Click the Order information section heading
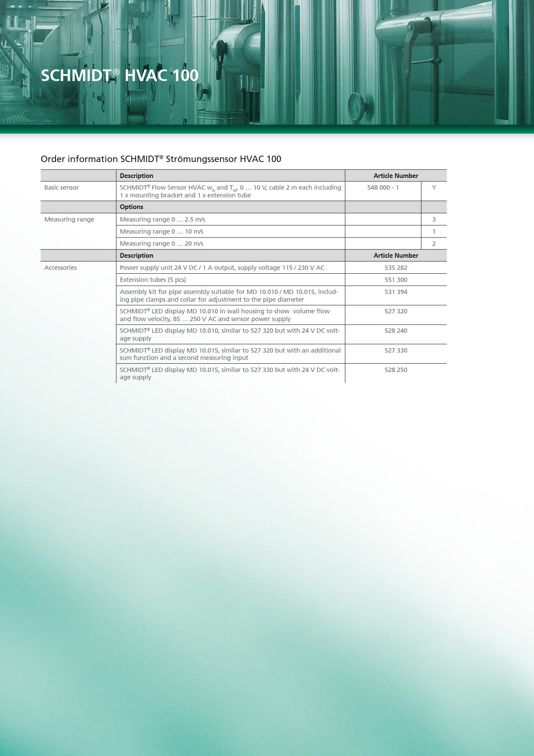The image size is (534, 756). 161,159
